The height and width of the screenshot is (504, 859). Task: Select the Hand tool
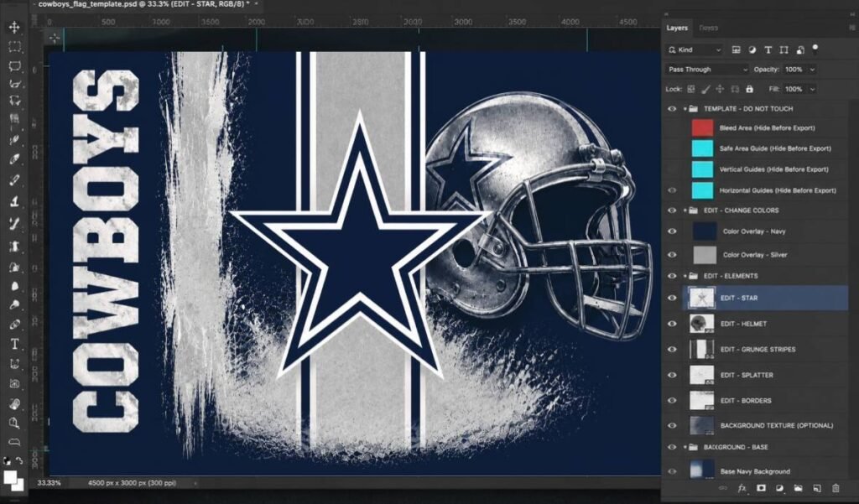pos(15,403)
